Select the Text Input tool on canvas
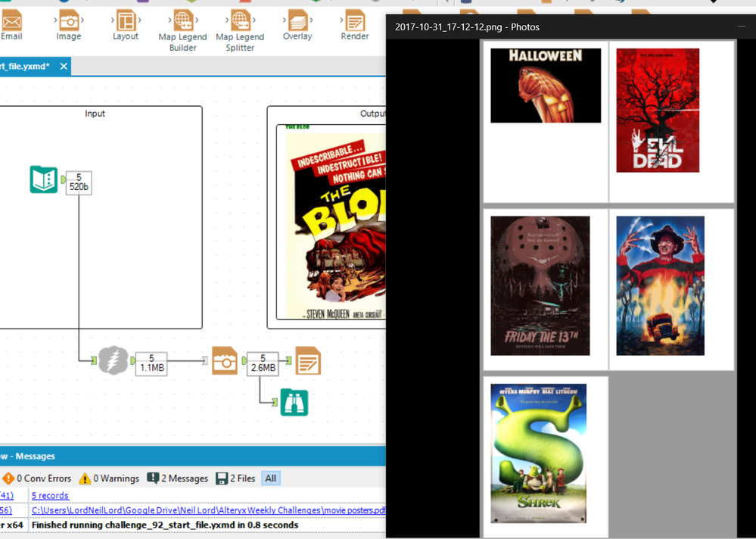Screen dimensions: 756x539 (43, 180)
